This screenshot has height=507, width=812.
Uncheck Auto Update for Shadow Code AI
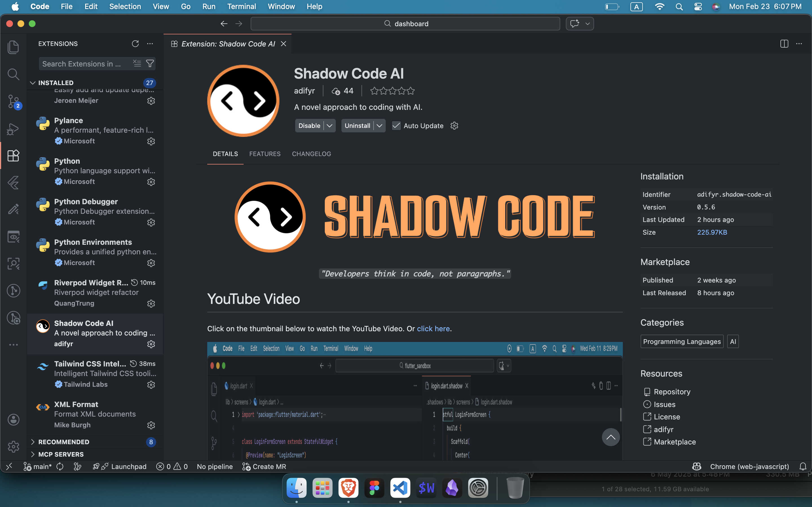click(396, 126)
